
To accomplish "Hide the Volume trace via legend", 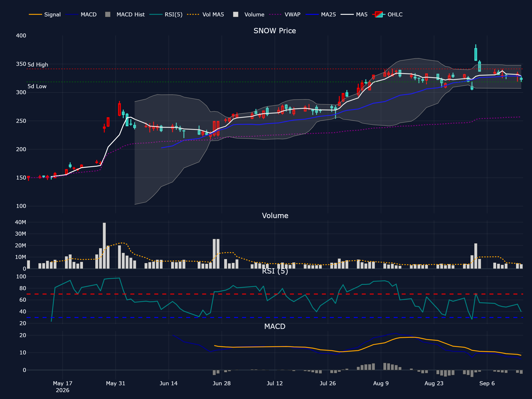I will click(x=249, y=14).
